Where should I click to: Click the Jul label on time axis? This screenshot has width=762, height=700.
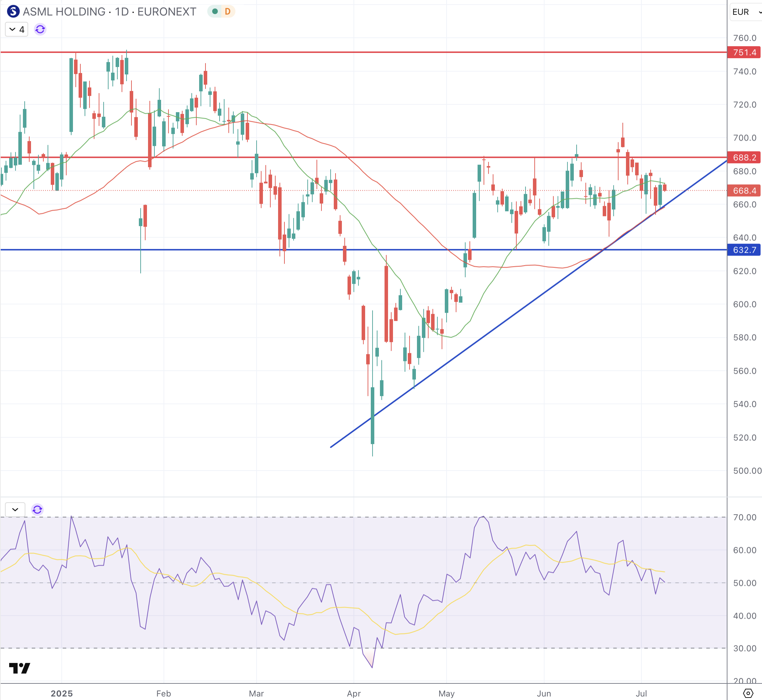pyautogui.click(x=641, y=694)
